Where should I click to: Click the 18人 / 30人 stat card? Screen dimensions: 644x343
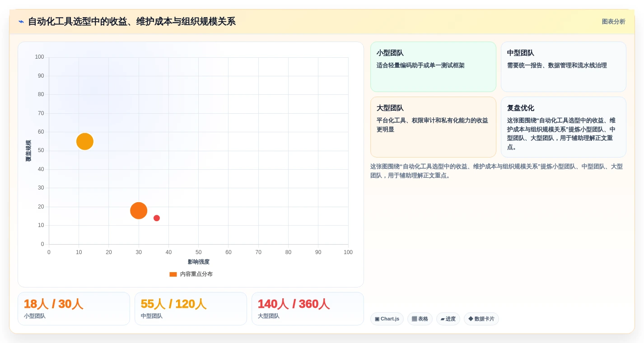[74, 309]
